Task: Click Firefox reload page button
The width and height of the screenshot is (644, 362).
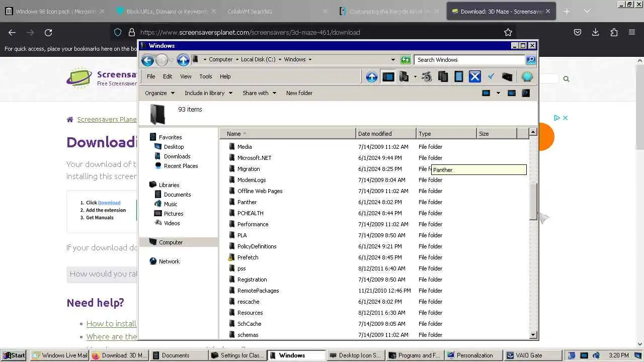Action: pos(48,32)
